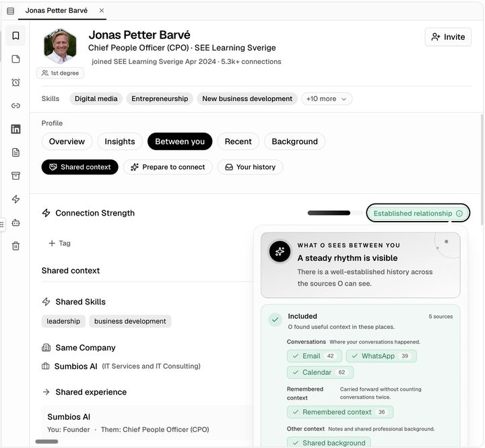Select the Digital media skill chip

[x=96, y=99]
